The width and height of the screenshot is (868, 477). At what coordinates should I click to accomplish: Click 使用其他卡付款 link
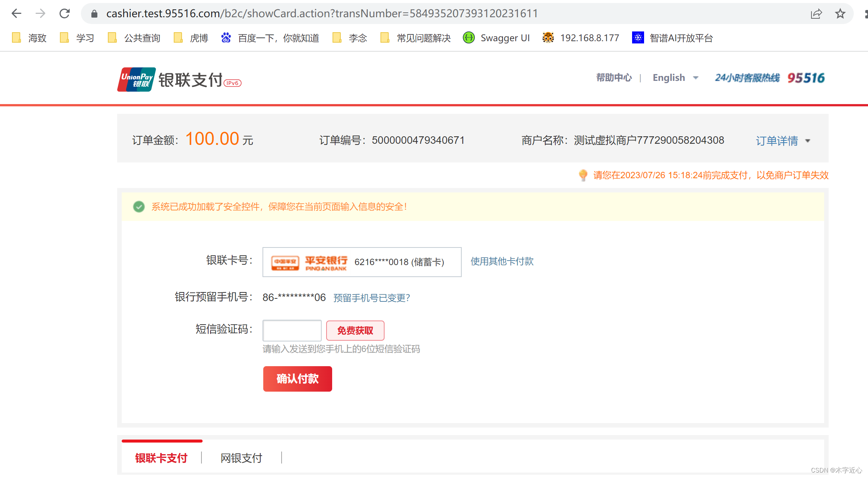(x=502, y=261)
